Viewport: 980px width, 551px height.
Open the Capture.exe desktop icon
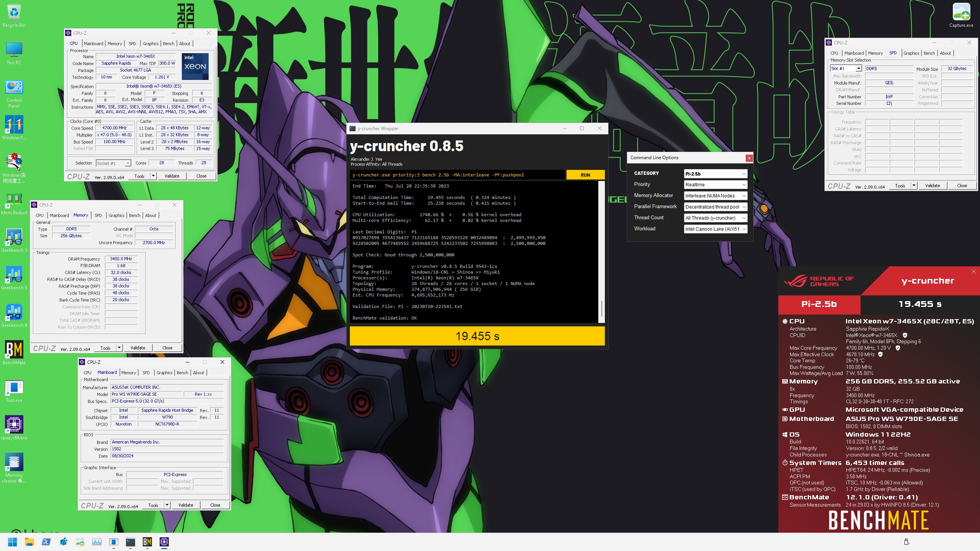[961, 15]
